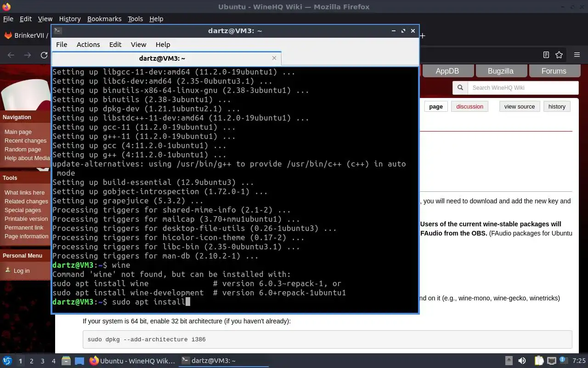
Task: Select the dartz@VM3 terminal tab
Action: point(166,58)
